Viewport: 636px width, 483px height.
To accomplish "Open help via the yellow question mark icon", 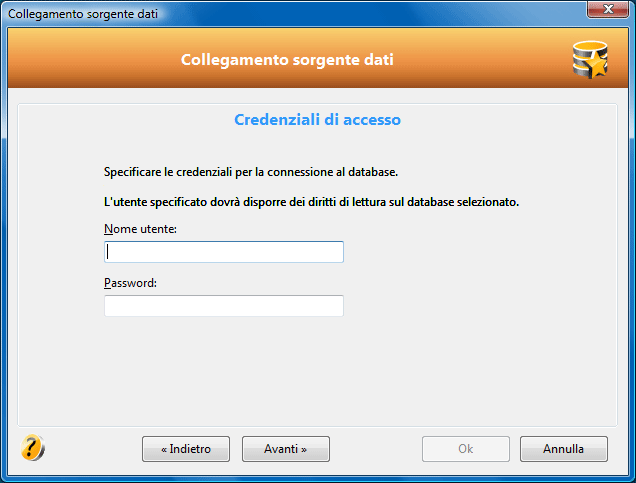I will click(x=32, y=448).
